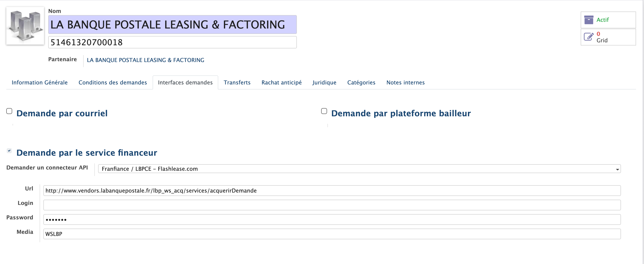
Task: Show the Catégories tab
Action: [x=361, y=82]
